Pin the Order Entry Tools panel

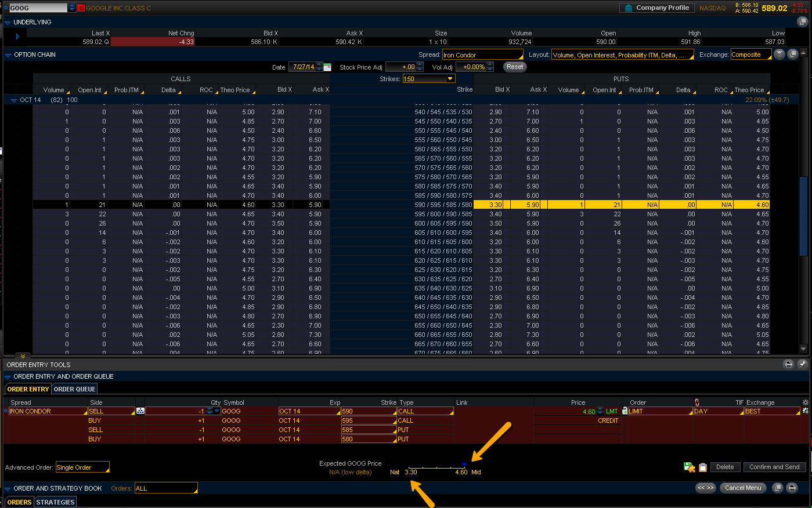pyautogui.click(x=802, y=364)
